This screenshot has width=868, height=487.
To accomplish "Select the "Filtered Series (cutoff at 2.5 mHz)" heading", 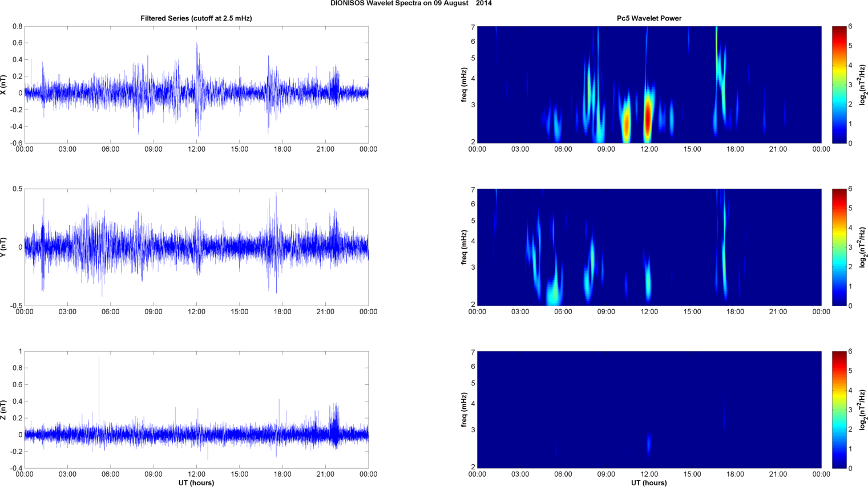I will pyautogui.click(x=196, y=18).
